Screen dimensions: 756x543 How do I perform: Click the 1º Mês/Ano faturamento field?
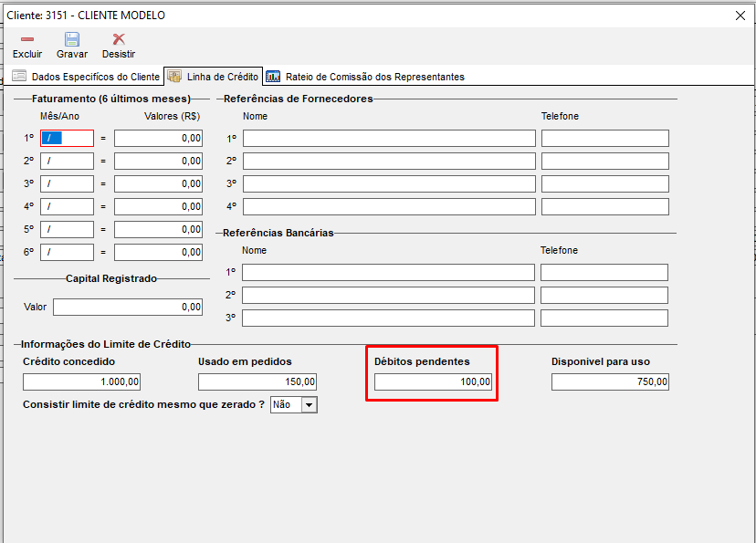[x=67, y=139]
